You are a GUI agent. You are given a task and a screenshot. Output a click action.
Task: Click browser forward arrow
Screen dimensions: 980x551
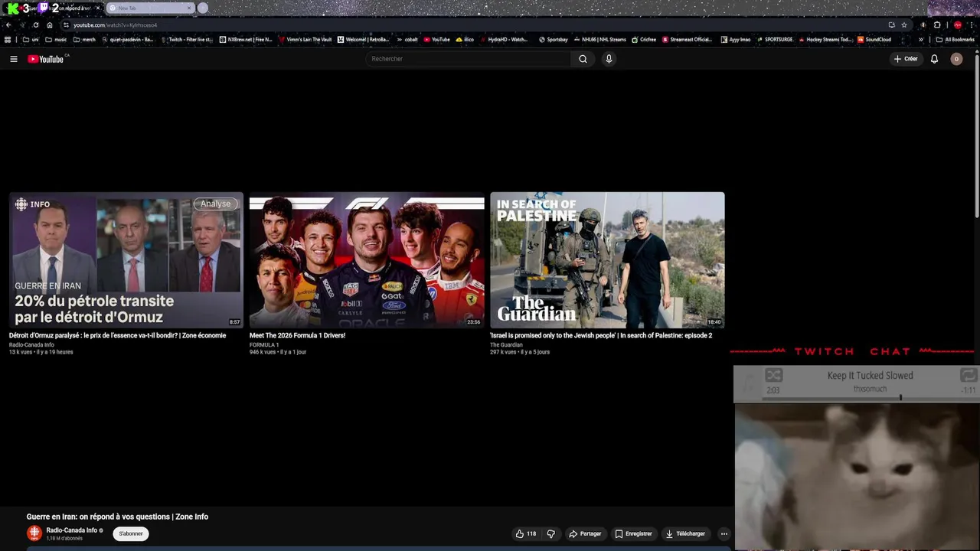click(21, 24)
